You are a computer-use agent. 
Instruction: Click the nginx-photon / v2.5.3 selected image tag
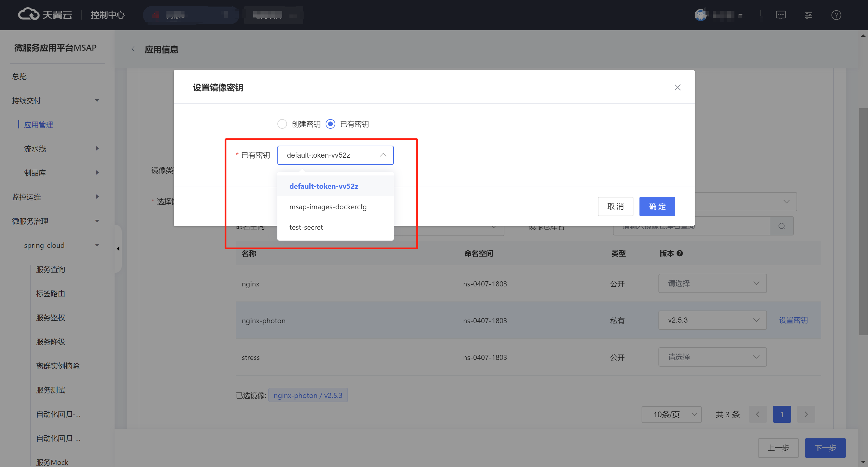[308, 395]
